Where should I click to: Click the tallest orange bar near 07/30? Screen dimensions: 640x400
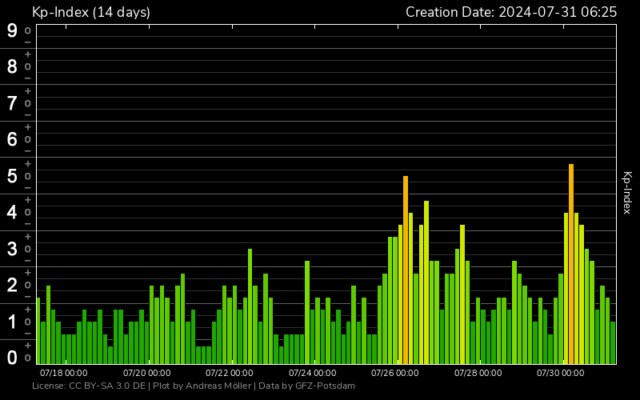571,262
